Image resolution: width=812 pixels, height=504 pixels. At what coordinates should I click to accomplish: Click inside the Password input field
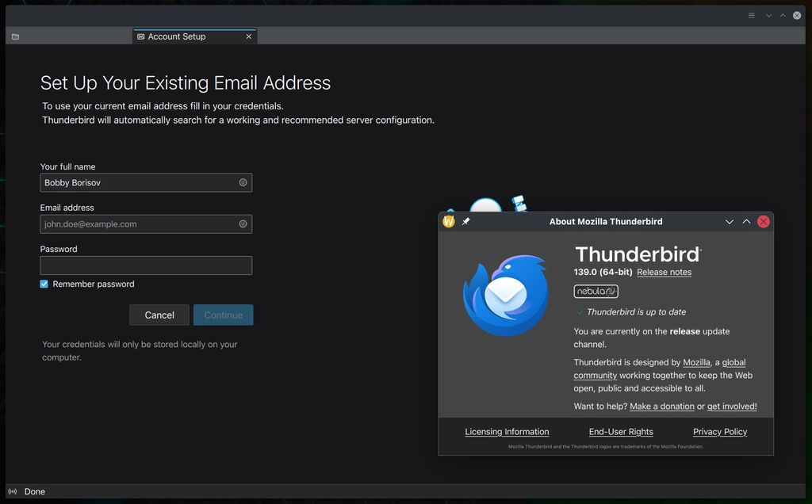[x=146, y=265]
